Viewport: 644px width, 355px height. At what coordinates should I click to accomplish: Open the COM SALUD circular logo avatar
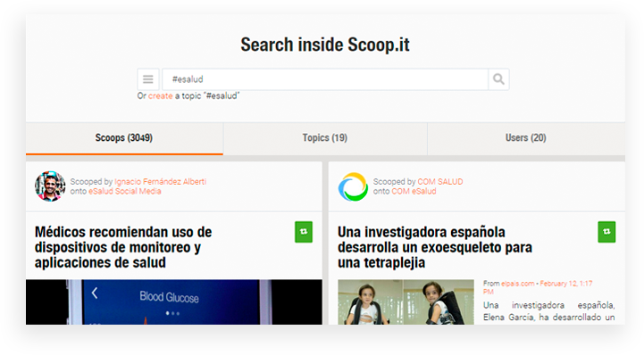(x=353, y=186)
